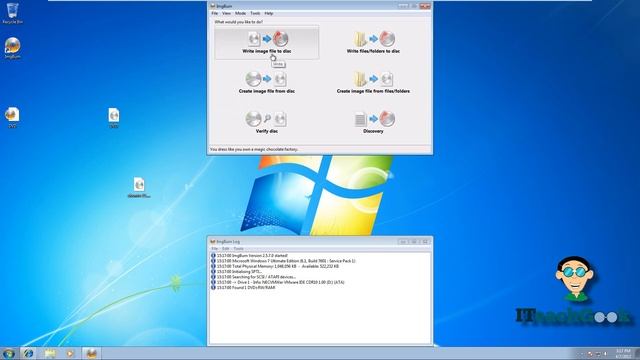Open the View menu in ImgBurn
Image resolution: width=640 pixels, height=360 pixels.
coord(226,13)
